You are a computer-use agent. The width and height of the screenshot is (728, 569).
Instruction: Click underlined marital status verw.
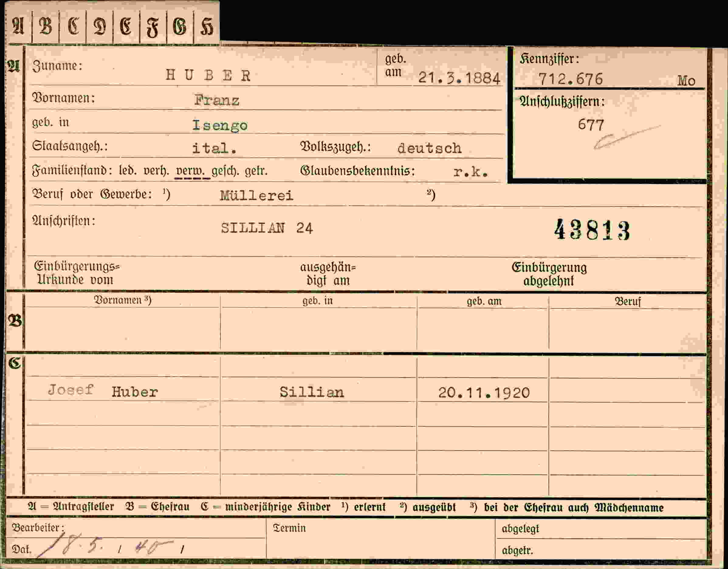[x=191, y=171]
